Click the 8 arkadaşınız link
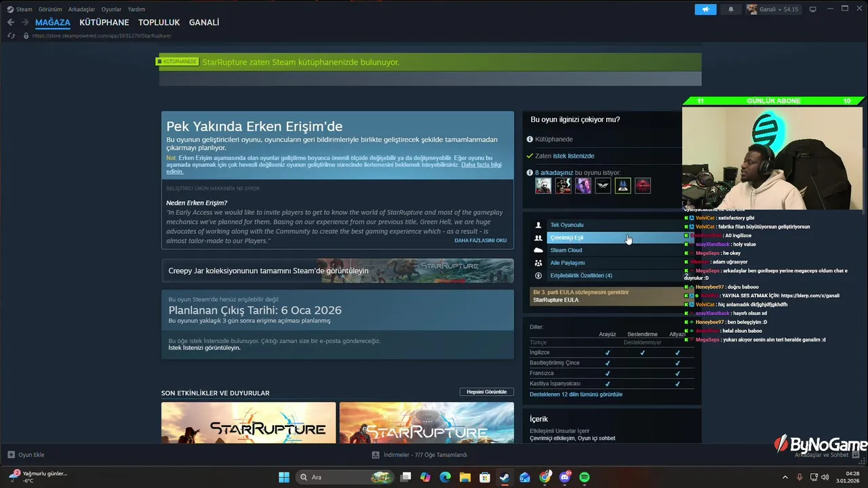 [554, 173]
